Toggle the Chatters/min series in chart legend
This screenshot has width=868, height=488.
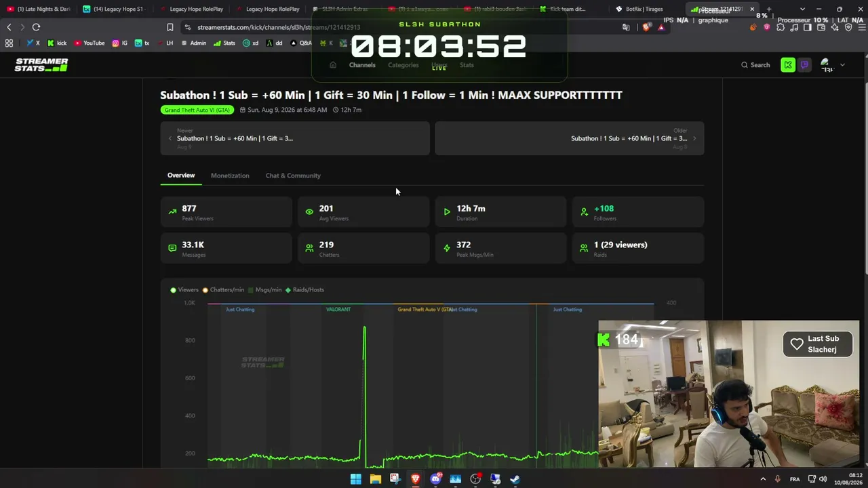pos(223,290)
